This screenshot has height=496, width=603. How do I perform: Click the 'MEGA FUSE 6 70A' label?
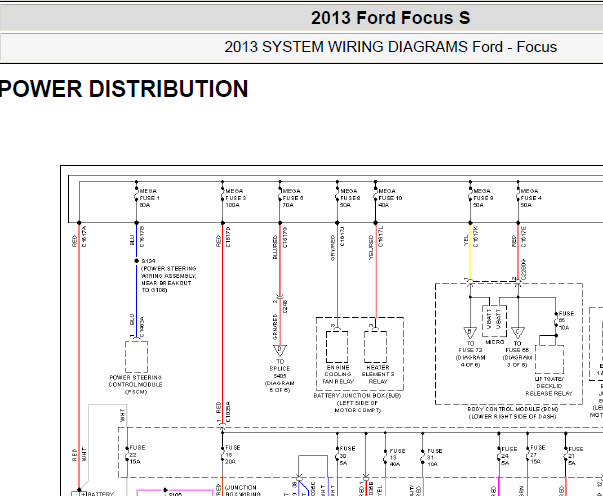(x=293, y=198)
